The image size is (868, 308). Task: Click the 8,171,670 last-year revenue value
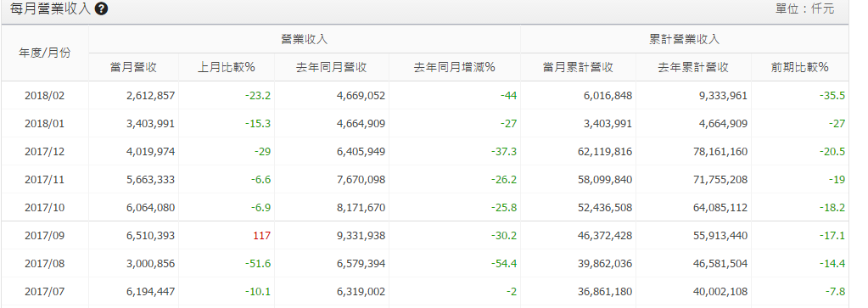click(361, 208)
